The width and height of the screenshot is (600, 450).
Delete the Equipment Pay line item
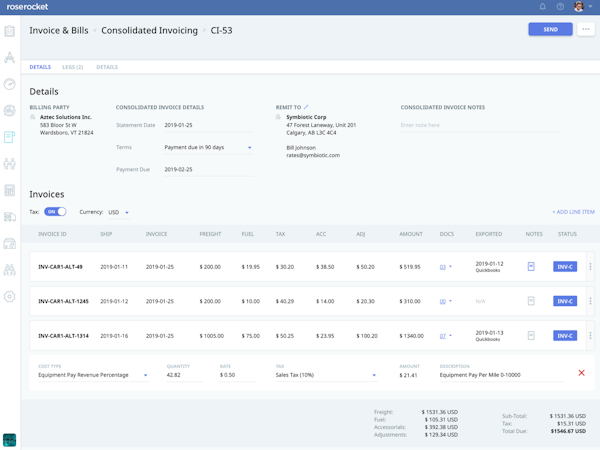(x=581, y=373)
